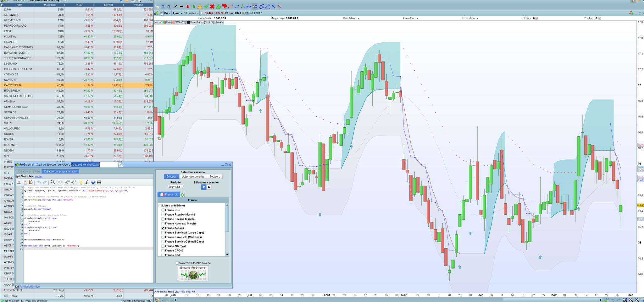
Task: Click line 21 in the code editor
Action: [x=88, y=249]
